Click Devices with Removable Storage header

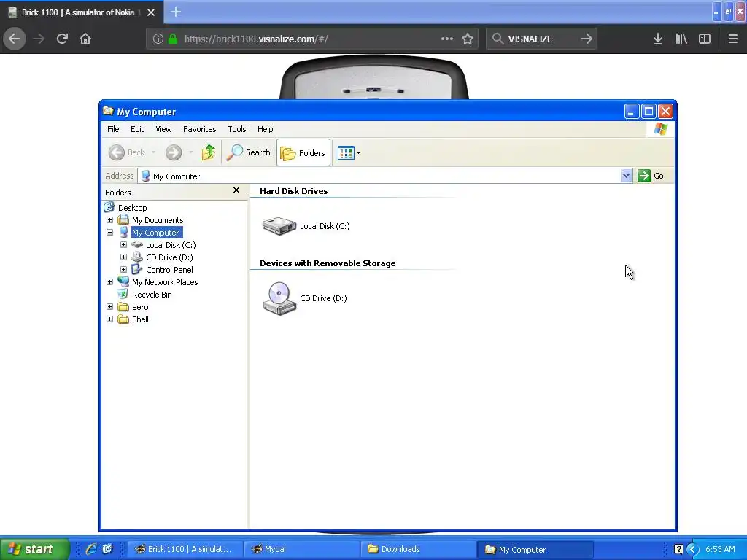[328, 263]
